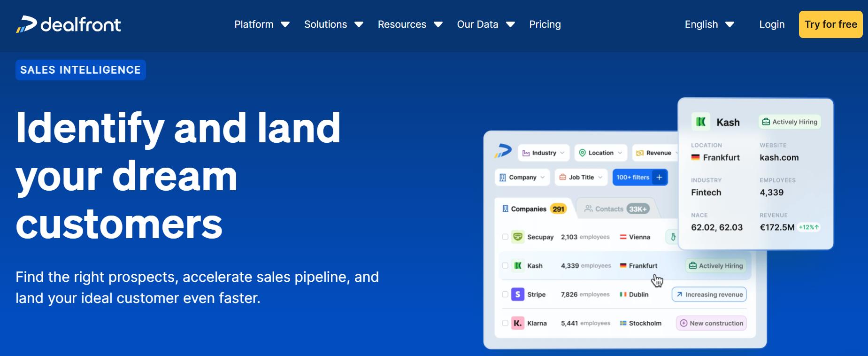
Task: Click the plus icon on 100+ filters
Action: click(659, 177)
